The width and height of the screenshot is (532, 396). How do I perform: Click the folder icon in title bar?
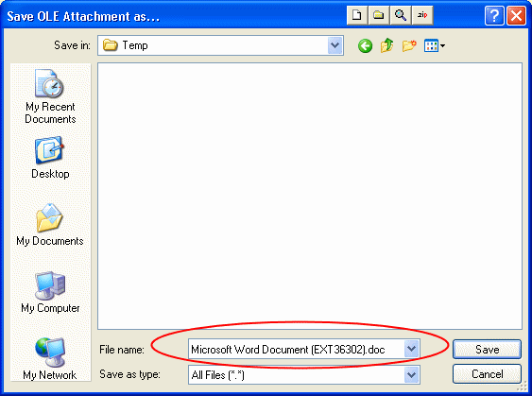click(379, 15)
